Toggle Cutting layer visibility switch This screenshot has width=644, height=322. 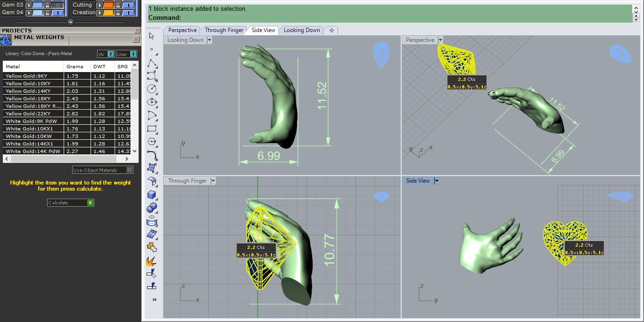point(128,5)
